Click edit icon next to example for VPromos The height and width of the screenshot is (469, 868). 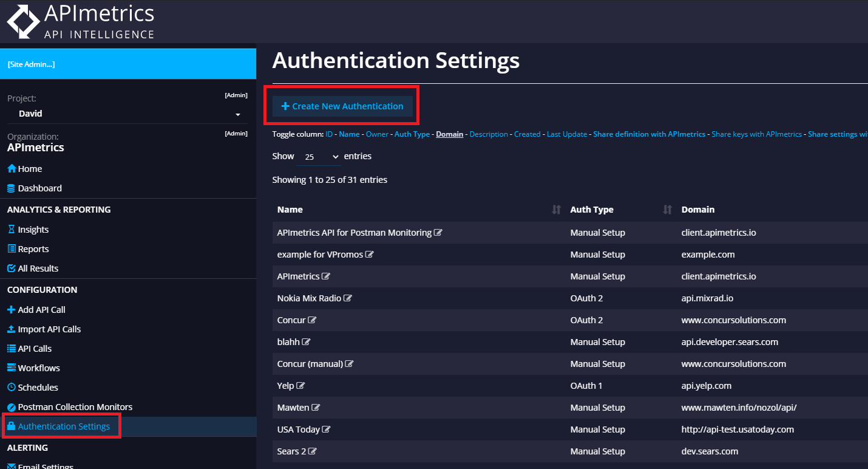point(370,255)
